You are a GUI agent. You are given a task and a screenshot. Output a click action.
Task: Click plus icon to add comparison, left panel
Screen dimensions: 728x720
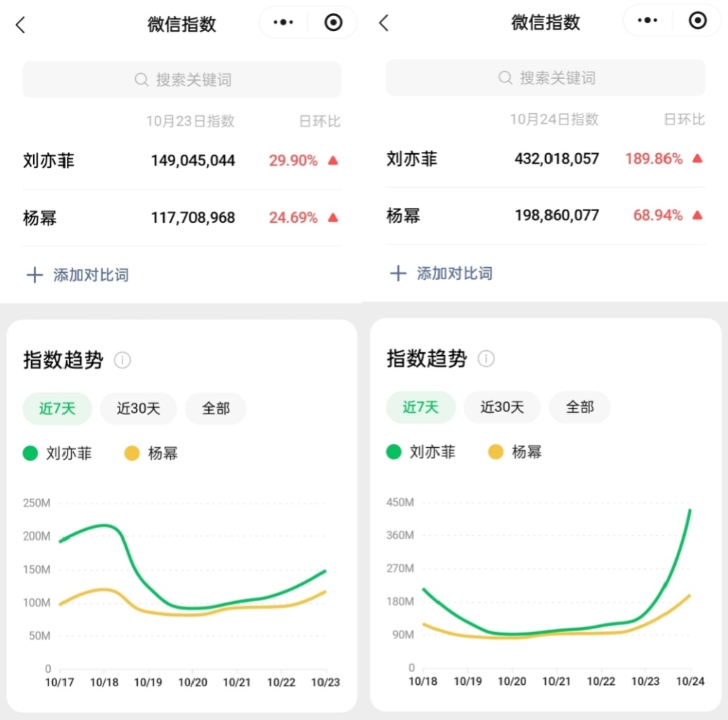35,275
